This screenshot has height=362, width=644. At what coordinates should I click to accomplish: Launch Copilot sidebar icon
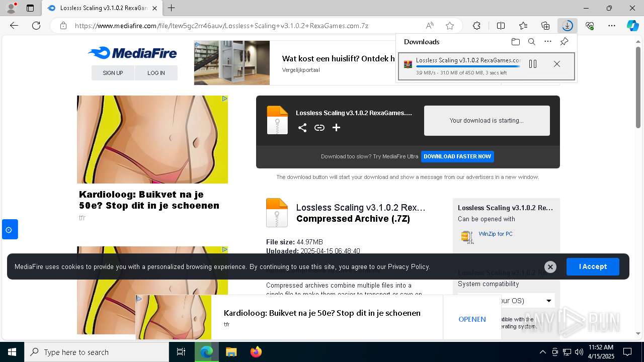(x=632, y=26)
